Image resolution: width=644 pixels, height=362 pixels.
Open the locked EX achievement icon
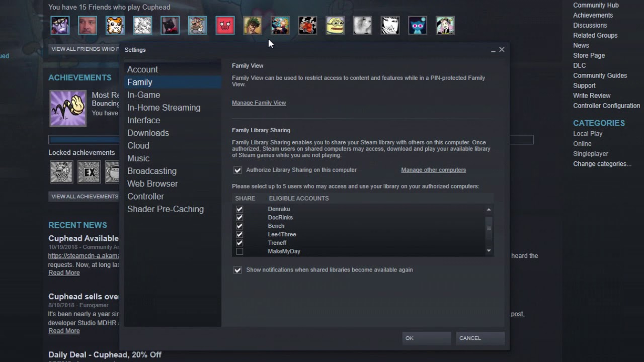pos(89,172)
